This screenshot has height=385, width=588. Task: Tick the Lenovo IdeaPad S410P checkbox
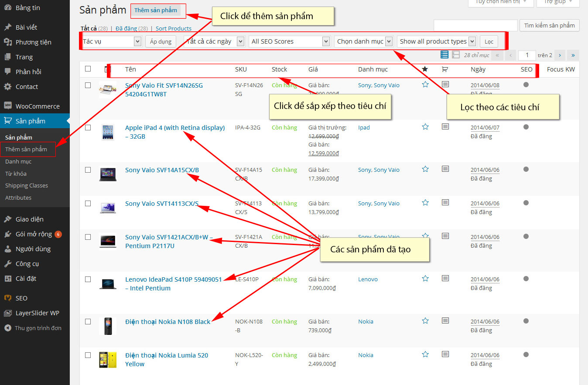coord(88,279)
